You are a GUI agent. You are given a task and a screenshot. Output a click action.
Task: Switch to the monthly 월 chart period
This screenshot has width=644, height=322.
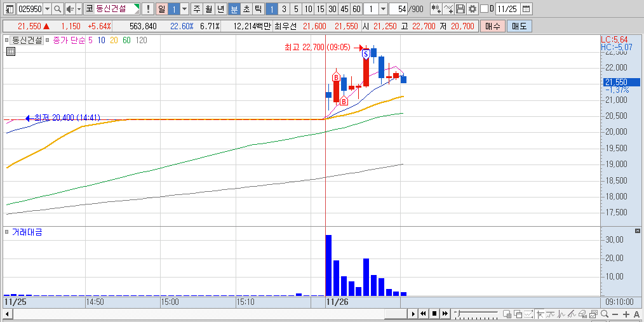click(209, 9)
